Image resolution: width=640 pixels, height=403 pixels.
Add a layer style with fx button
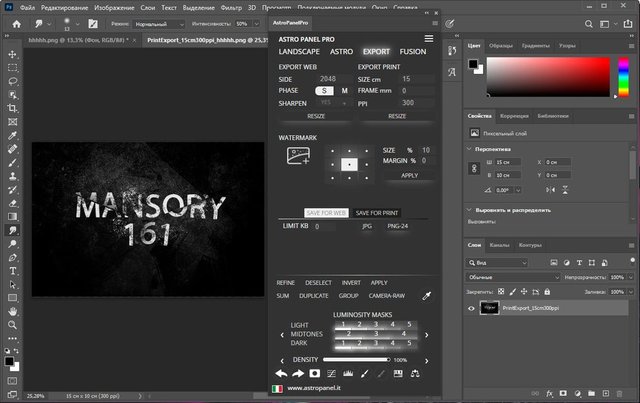coord(549,393)
